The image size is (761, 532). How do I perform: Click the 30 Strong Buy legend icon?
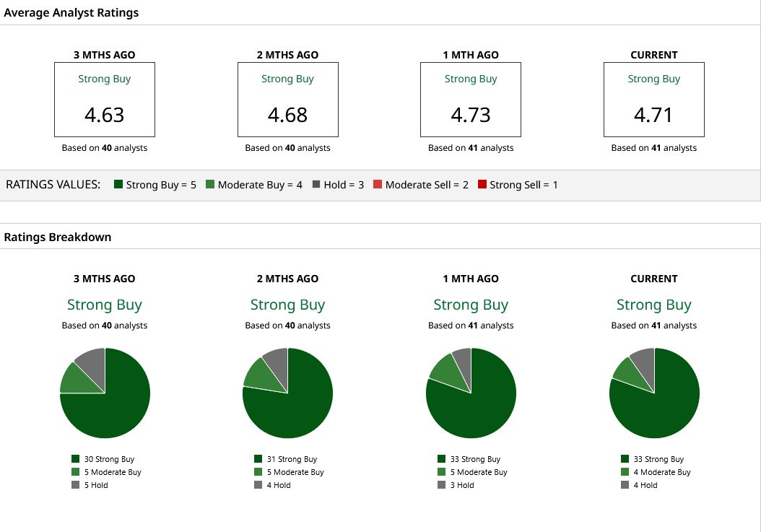point(75,458)
